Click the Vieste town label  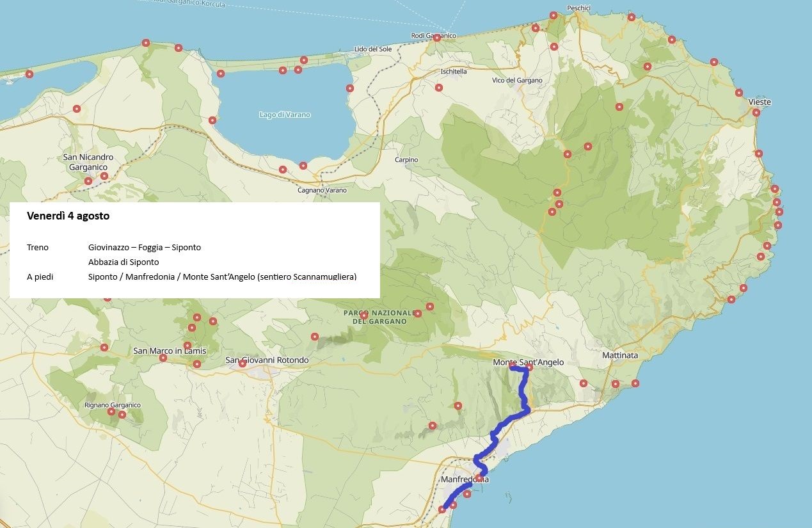pyautogui.click(x=760, y=102)
